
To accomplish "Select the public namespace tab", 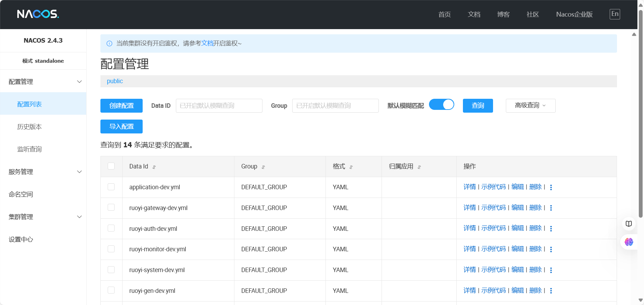I will tap(115, 81).
